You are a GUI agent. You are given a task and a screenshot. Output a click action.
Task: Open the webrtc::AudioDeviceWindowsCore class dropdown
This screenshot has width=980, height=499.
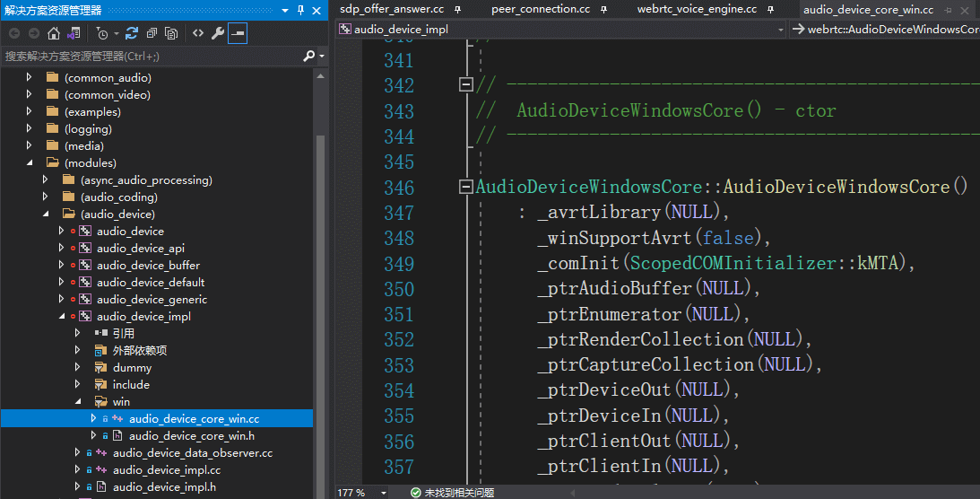pyautogui.click(x=886, y=30)
